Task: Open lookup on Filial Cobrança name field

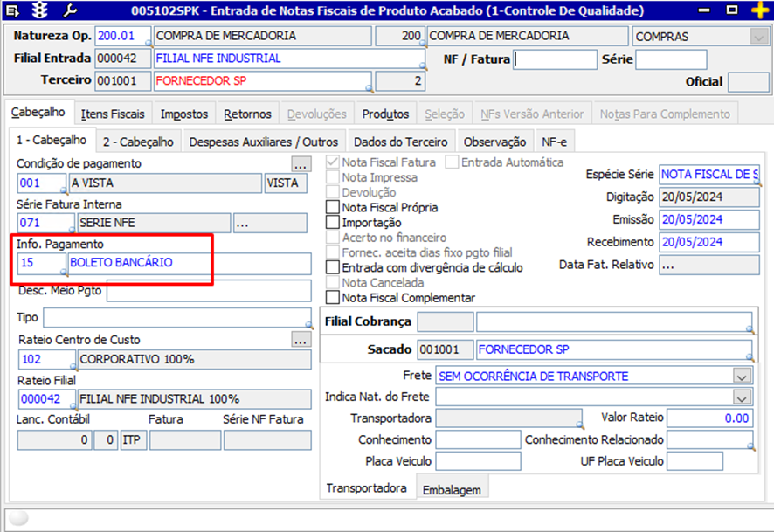Action: (750, 329)
